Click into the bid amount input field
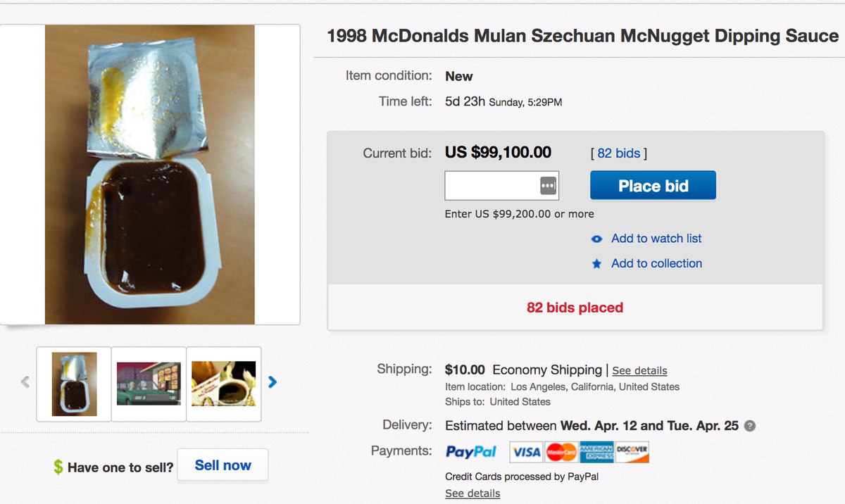This screenshot has width=845, height=504. pyautogui.click(x=492, y=186)
